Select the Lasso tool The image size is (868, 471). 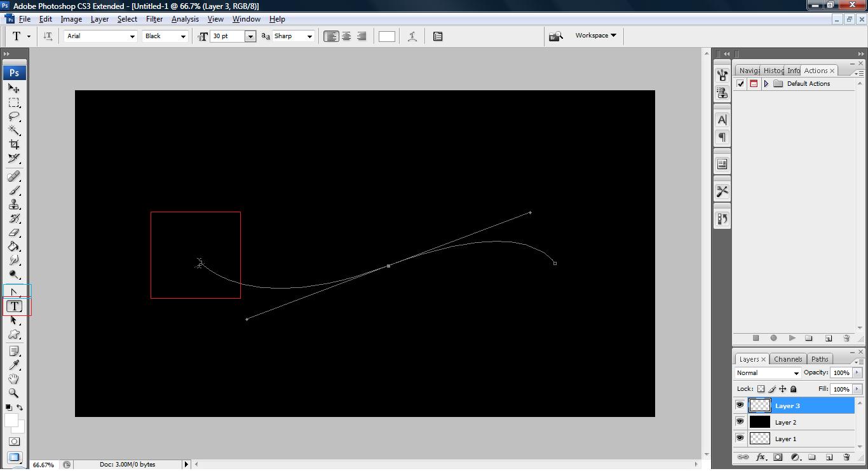click(13, 117)
